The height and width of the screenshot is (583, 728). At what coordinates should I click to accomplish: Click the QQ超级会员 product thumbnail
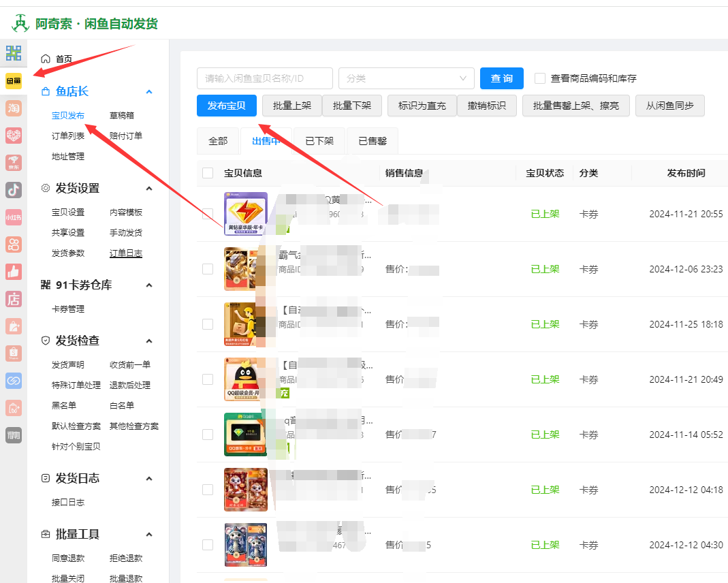tap(245, 379)
